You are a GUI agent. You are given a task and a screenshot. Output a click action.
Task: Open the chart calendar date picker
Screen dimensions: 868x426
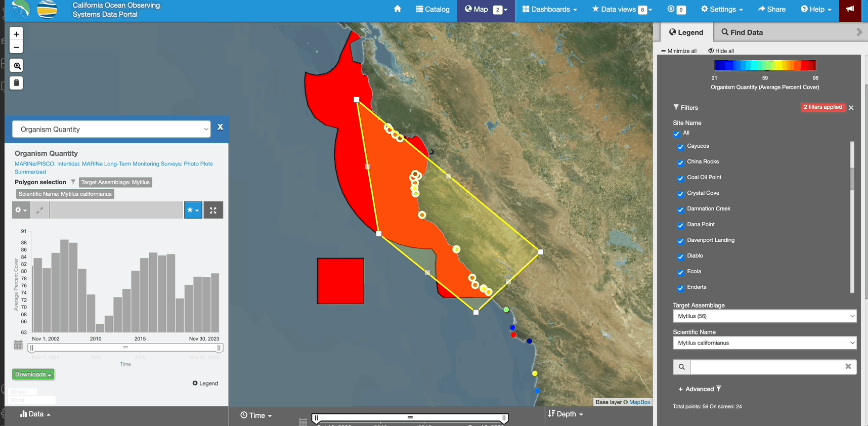tap(18, 346)
